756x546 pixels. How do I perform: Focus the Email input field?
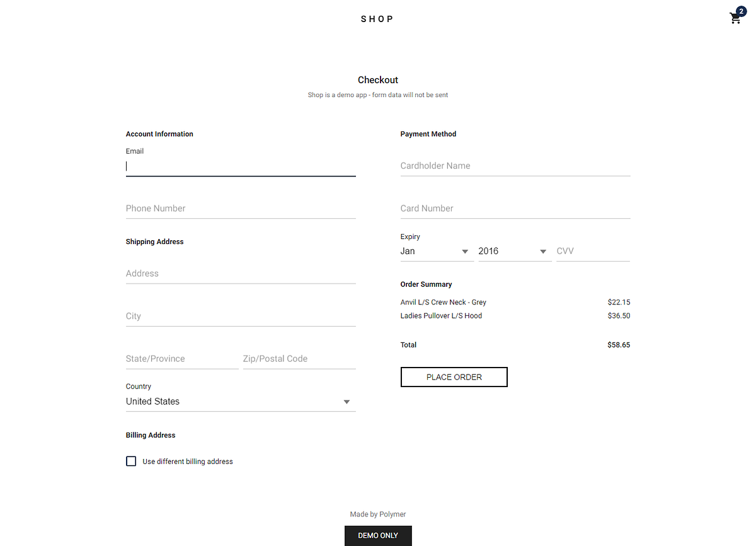click(x=240, y=166)
